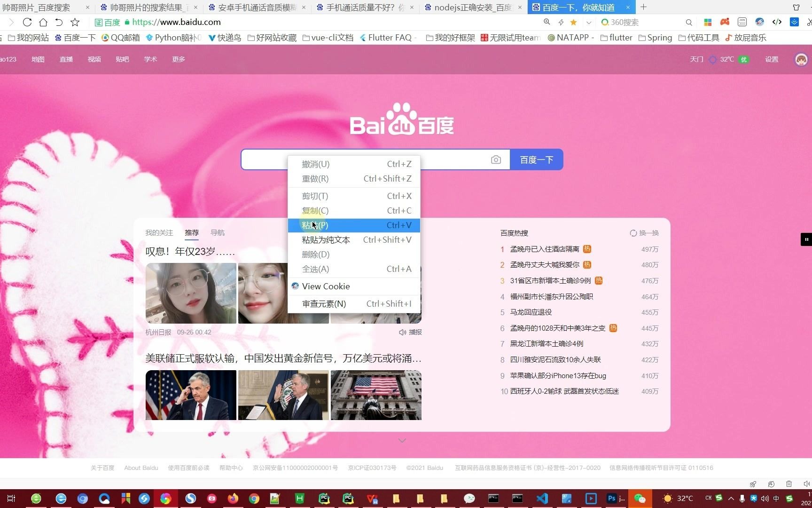Image resolution: width=812 pixels, height=508 pixels.
Task: Open the Spring bookmark folder
Action: click(655, 38)
